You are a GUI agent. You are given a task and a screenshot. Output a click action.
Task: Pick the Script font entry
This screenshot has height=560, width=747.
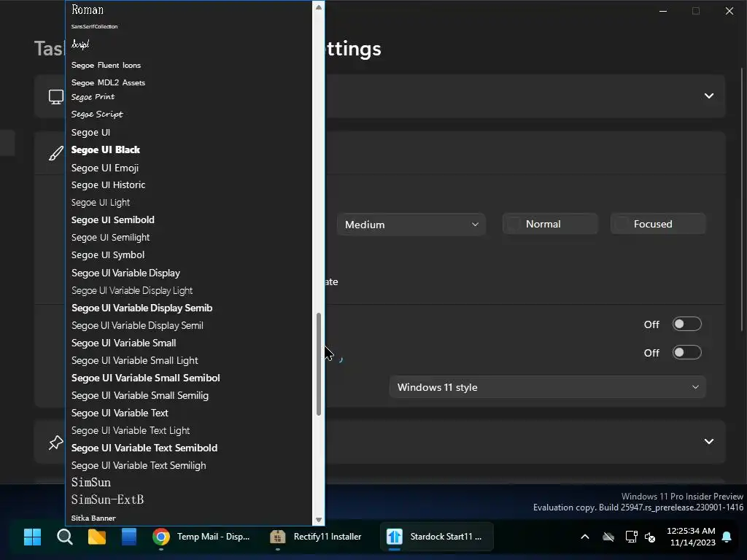point(189,44)
